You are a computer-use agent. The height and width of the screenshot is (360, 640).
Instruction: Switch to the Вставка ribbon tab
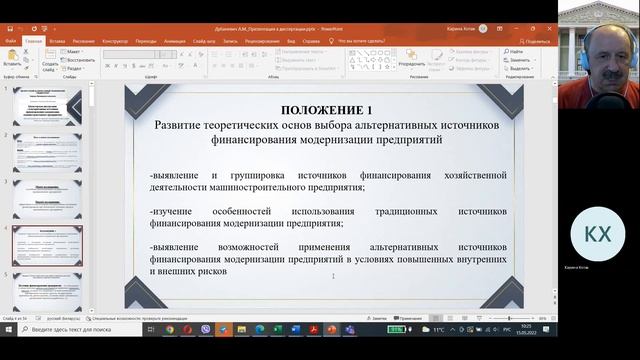(57, 41)
